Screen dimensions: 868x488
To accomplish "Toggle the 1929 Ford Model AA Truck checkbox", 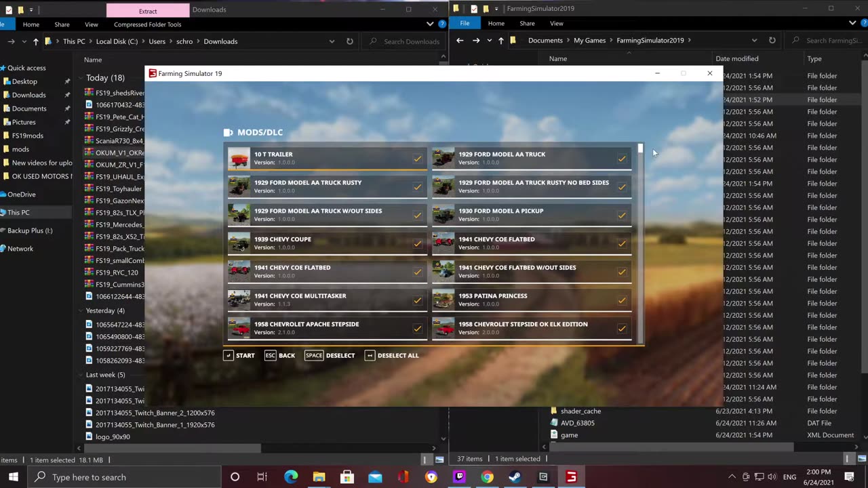I will click(621, 159).
